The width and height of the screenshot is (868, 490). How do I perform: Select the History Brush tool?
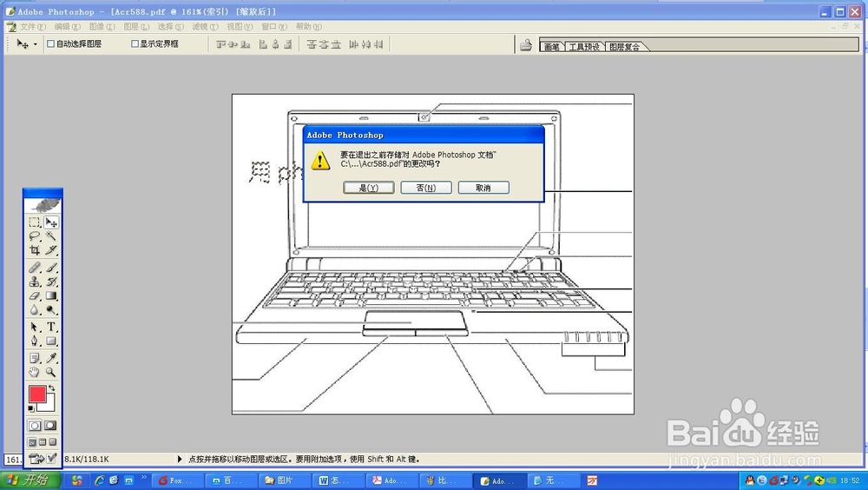coord(51,281)
